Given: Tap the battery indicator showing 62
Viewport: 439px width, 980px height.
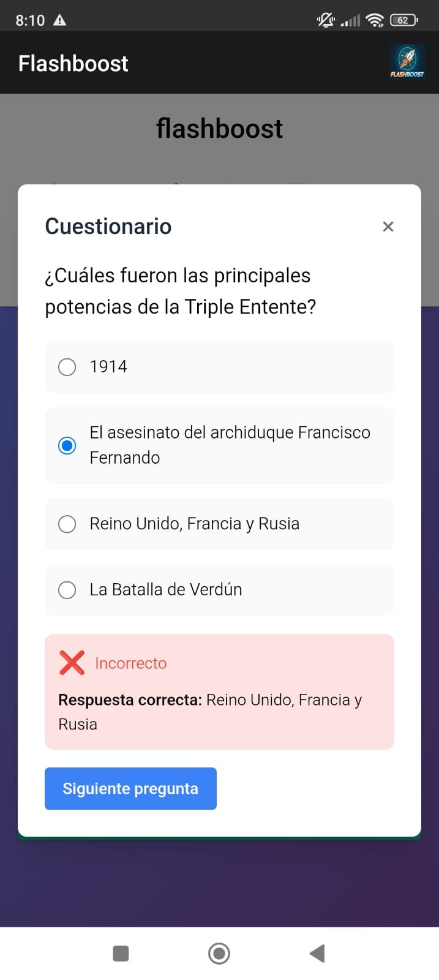Looking at the screenshot, I should 404,20.
